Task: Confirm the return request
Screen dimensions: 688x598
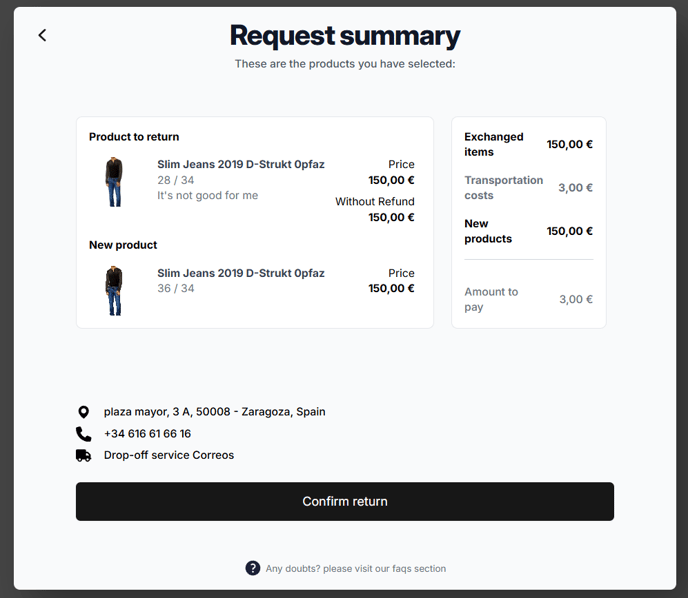Action: click(x=345, y=501)
